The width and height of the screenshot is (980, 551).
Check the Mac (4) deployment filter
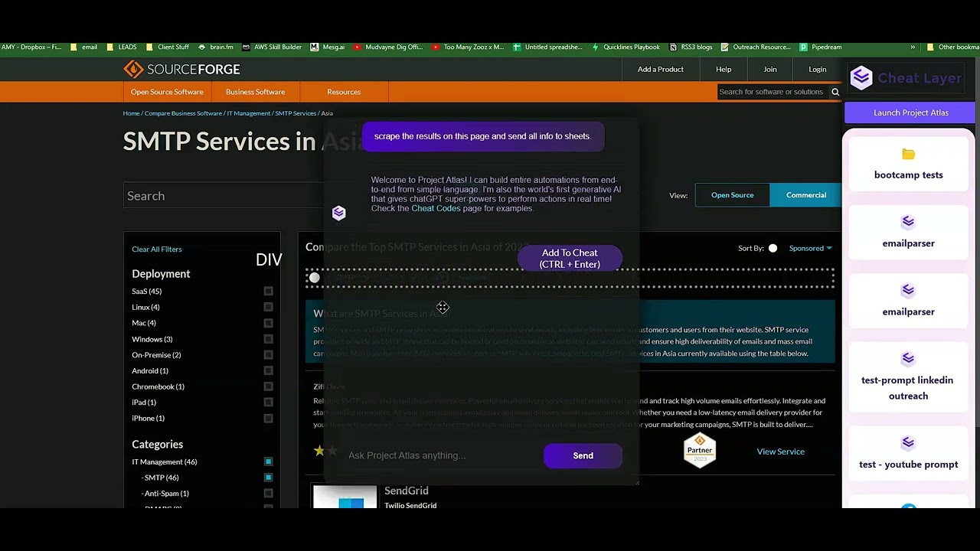pos(268,323)
